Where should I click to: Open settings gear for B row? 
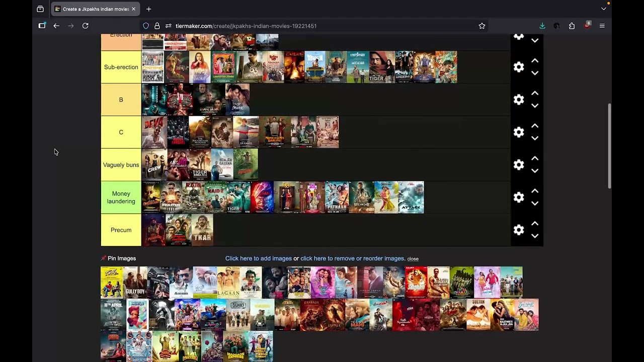coord(519,100)
